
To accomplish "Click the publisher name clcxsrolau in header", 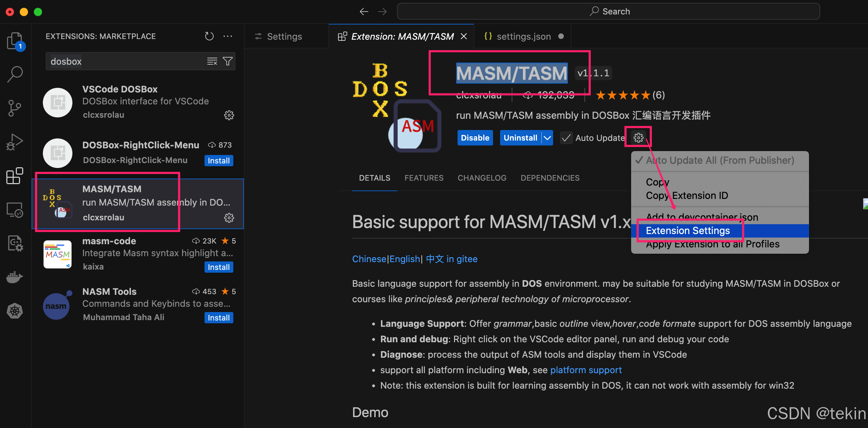I will coord(479,95).
